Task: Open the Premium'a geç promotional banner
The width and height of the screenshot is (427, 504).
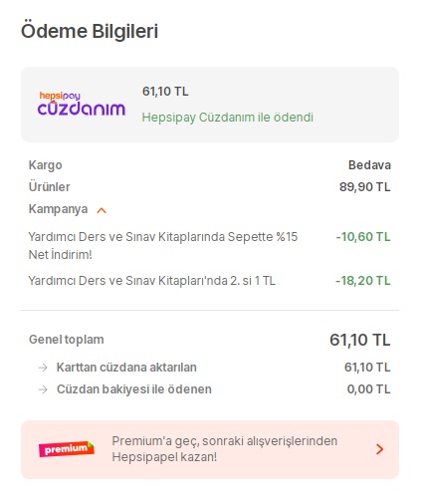Action: (210, 449)
